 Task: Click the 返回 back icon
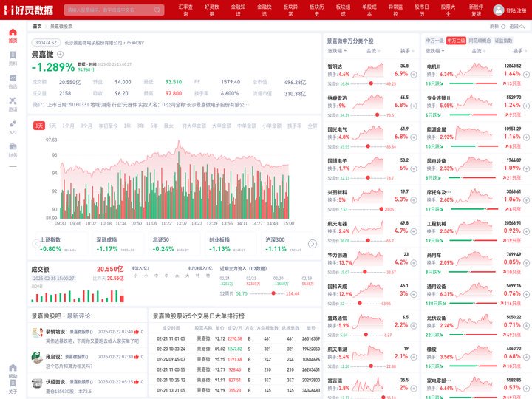pyautogui.click(x=522, y=27)
